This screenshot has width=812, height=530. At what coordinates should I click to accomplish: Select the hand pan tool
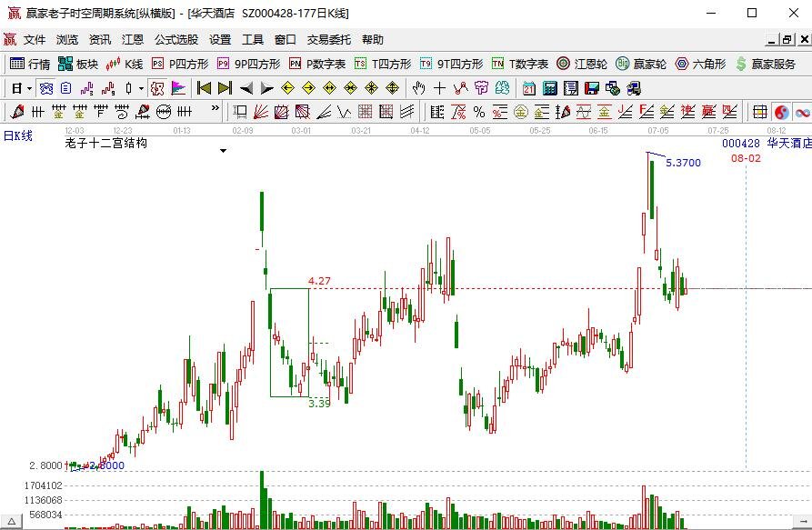click(418, 88)
